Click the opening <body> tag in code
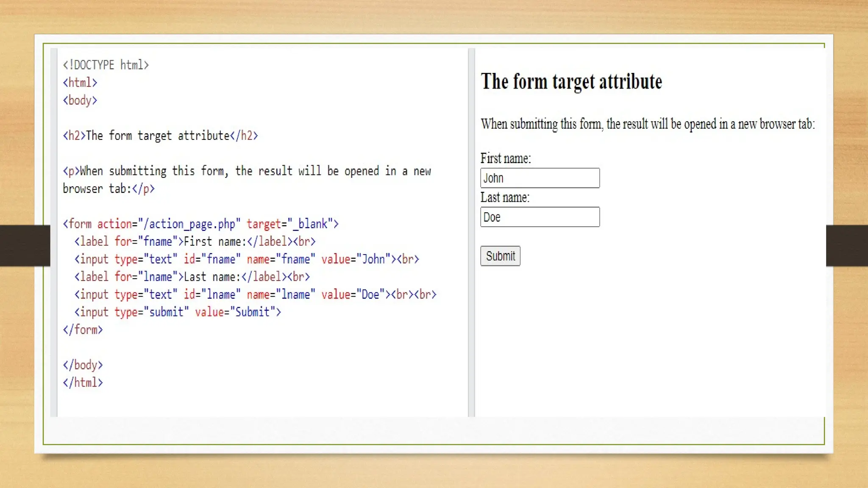 pyautogui.click(x=80, y=100)
